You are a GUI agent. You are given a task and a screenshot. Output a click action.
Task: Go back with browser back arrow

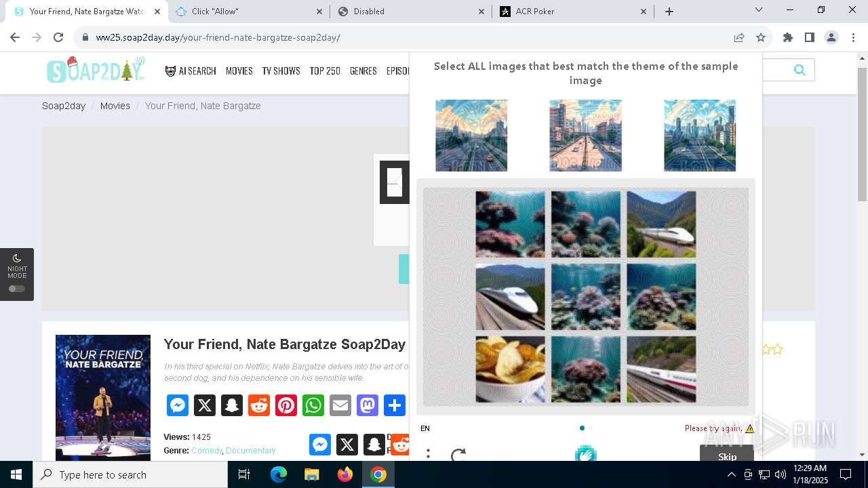[16, 37]
